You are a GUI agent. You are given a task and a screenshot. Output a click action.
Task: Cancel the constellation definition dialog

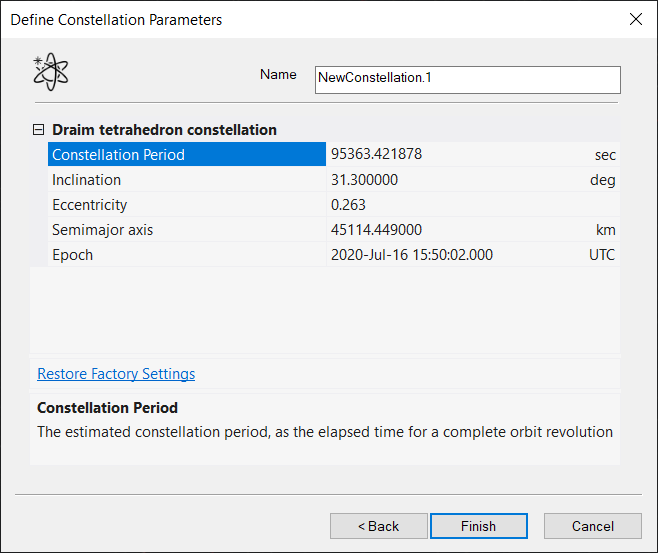[x=592, y=526]
